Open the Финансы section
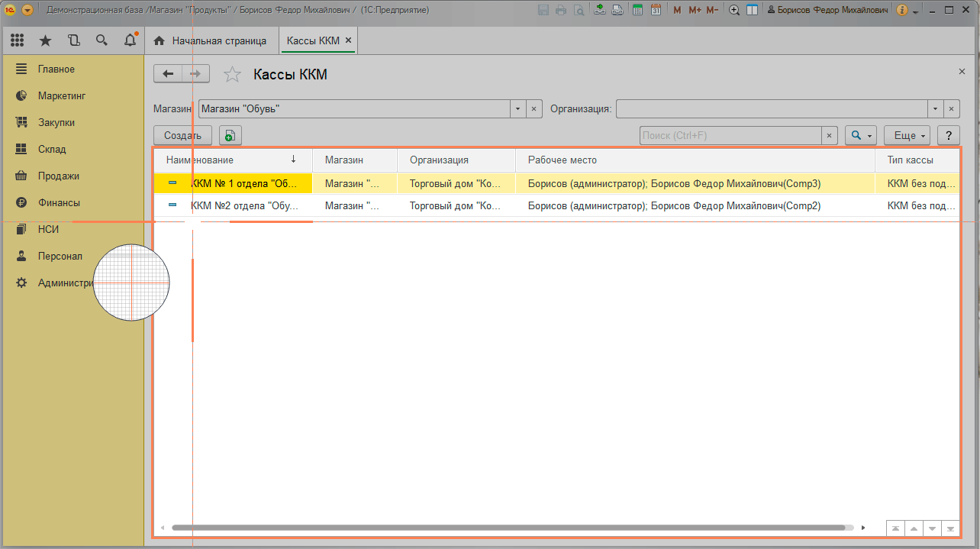The image size is (980, 549). click(x=59, y=202)
